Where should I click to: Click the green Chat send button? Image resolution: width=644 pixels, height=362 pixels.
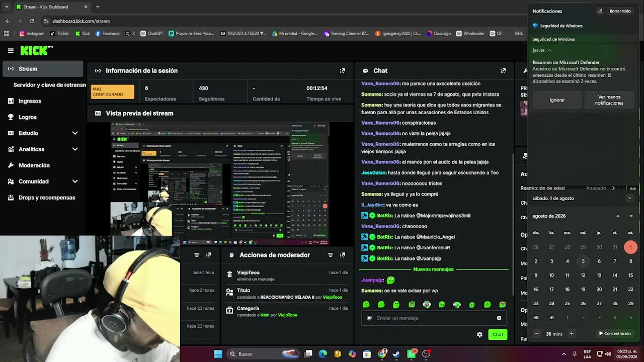(x=498, y=334)
